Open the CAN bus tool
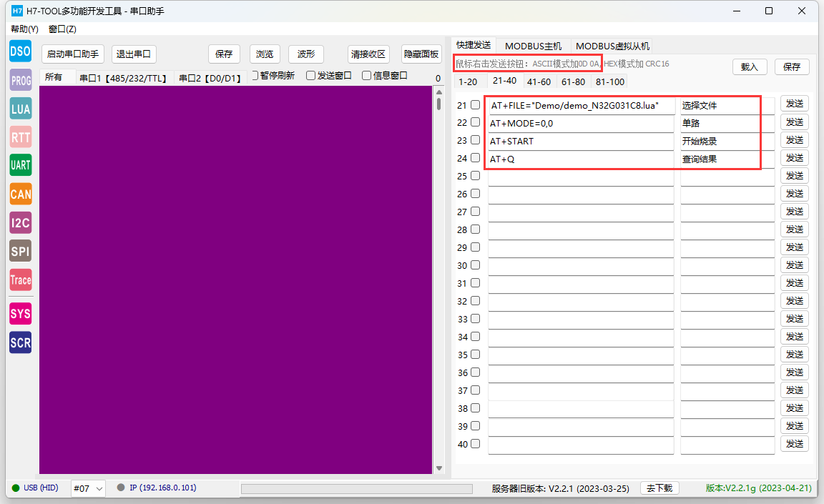This screenshot has width=824, height=504. [x=21, y=194]
